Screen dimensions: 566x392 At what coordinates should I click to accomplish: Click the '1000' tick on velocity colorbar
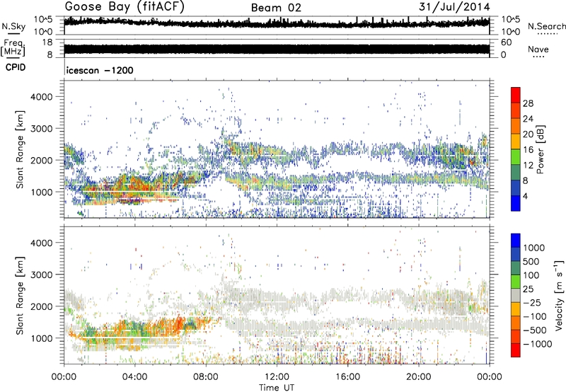coord(533,248)
